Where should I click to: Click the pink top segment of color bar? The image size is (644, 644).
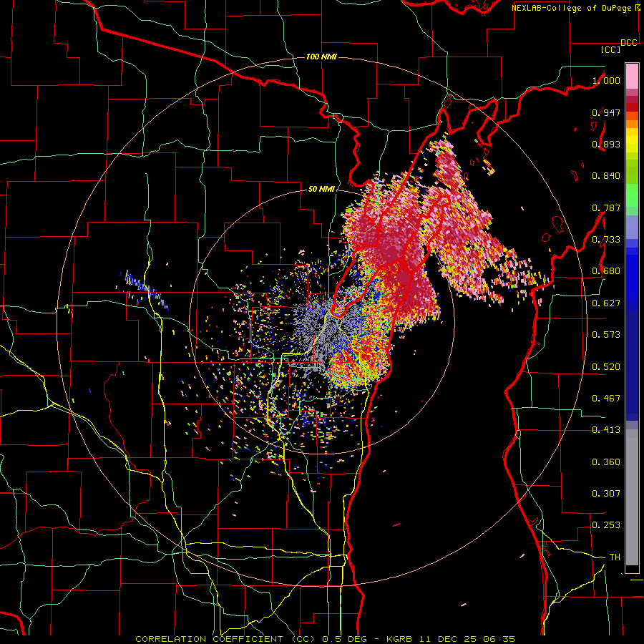point(632,77)
